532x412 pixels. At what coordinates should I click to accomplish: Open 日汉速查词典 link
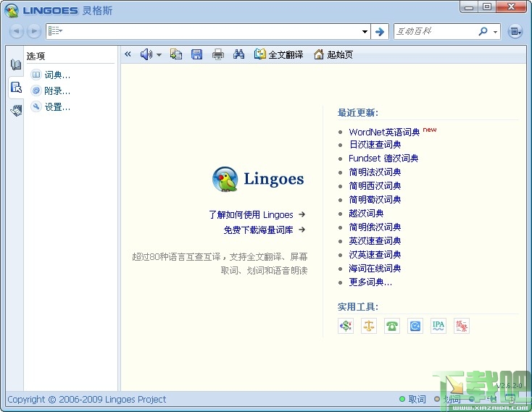[375, 145]
